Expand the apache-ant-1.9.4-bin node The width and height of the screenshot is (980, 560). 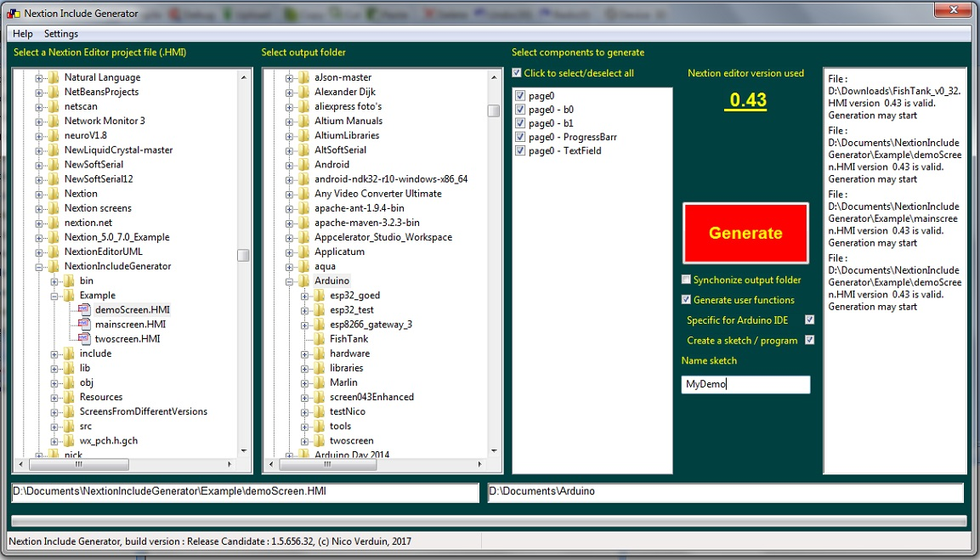[289, 208]
